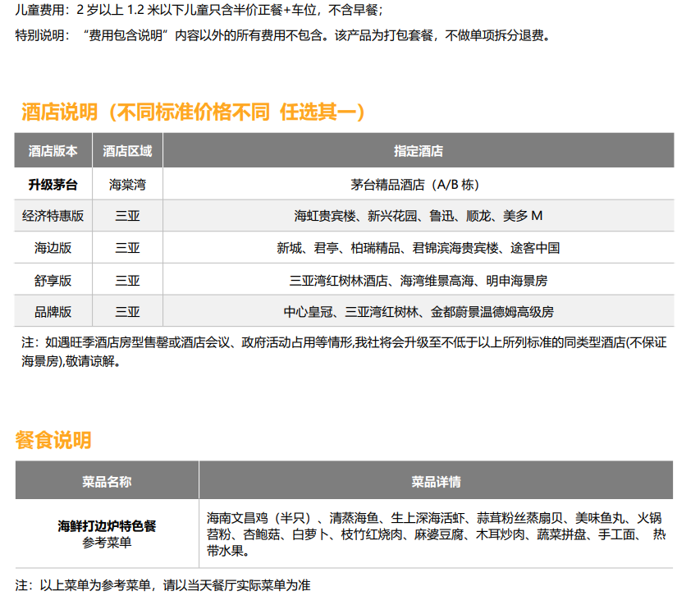Screen dimensions: 700x605
Task: Click the 海鲜打边炉特色餐 dish name
Action: 107,525
